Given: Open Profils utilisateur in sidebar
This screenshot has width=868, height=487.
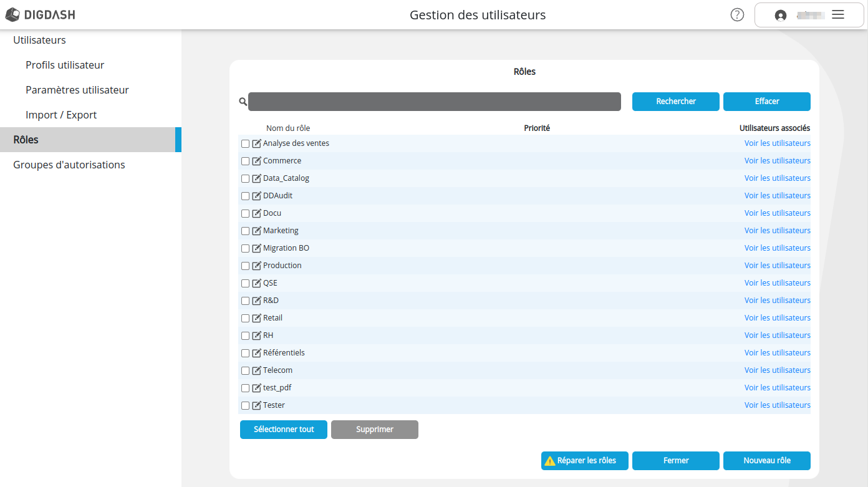Looking at the screenshot, I should tap(65, 65).
